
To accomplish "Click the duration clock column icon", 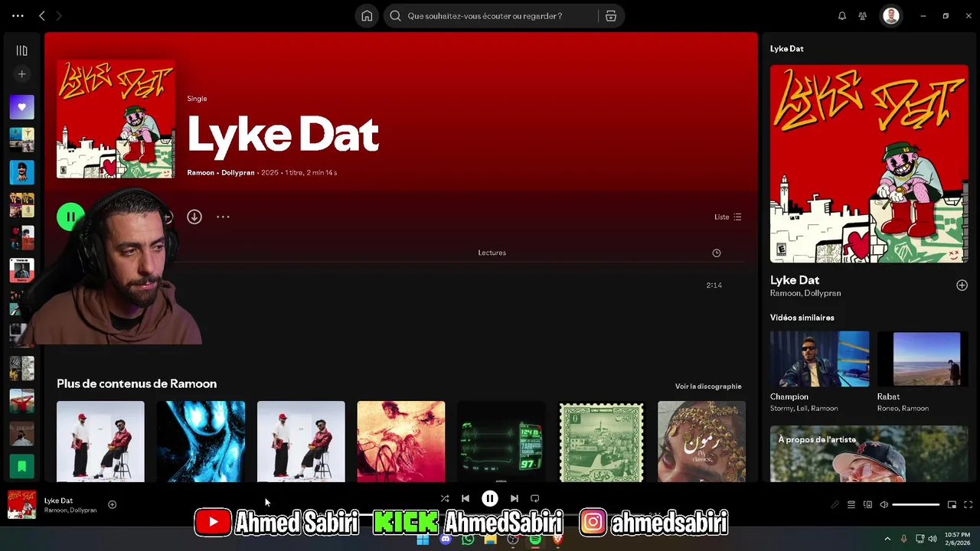I will (x=717, y=253).
